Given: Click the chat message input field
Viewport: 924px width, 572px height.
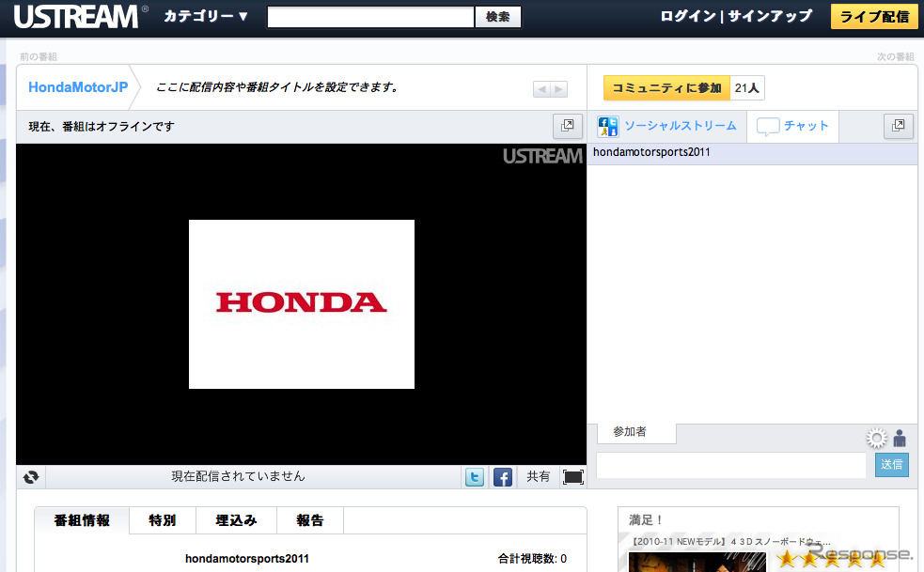Looking at the screenshot, I should pos(730,465).
